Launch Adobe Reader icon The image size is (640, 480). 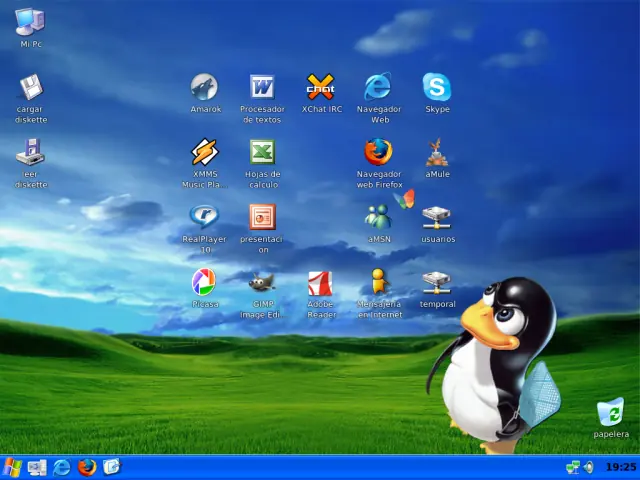click(320, 282)
